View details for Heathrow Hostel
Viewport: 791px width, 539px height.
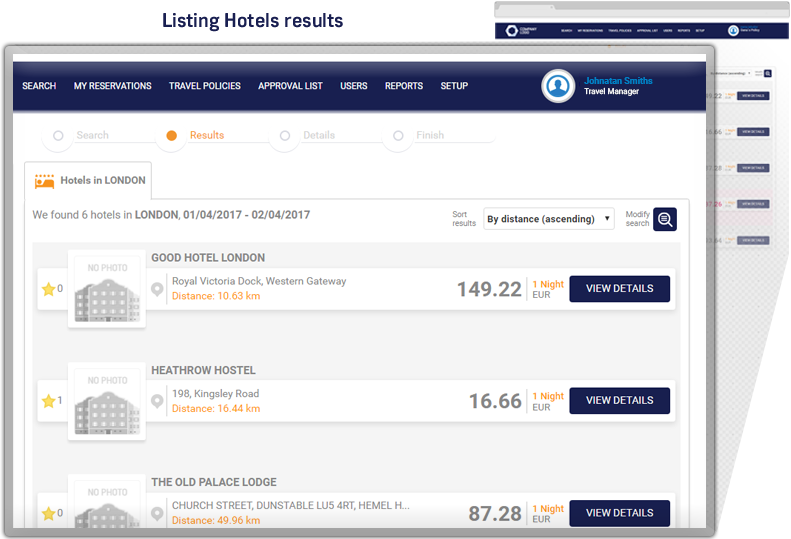pyautogui.click(x=619, y=401)
